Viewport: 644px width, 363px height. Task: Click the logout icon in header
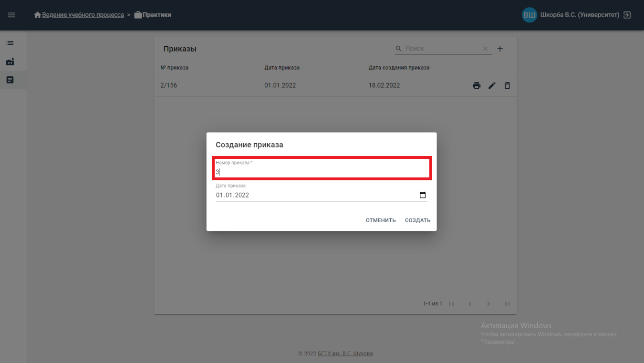click(627, 15)
